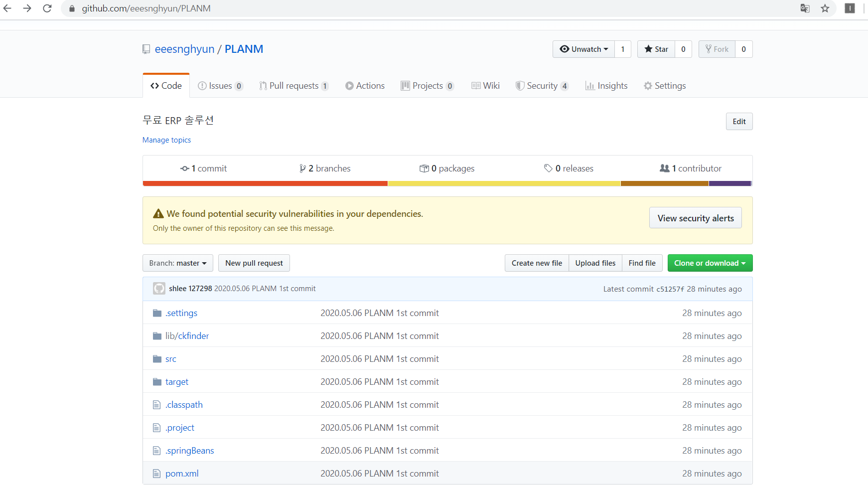Viewport: 868px width, 492px height.
Task: Click the .classpath file icon
Action: pyautogui.click(x=156, y=405)
